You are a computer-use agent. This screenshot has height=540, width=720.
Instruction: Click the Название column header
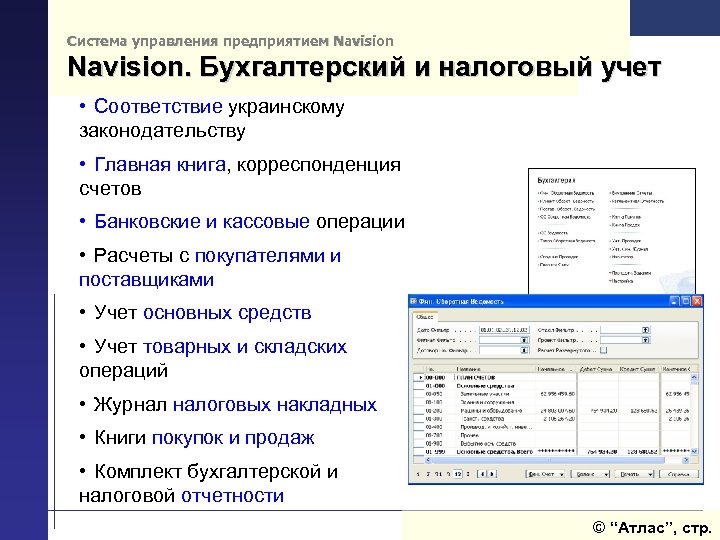point(495,369)
